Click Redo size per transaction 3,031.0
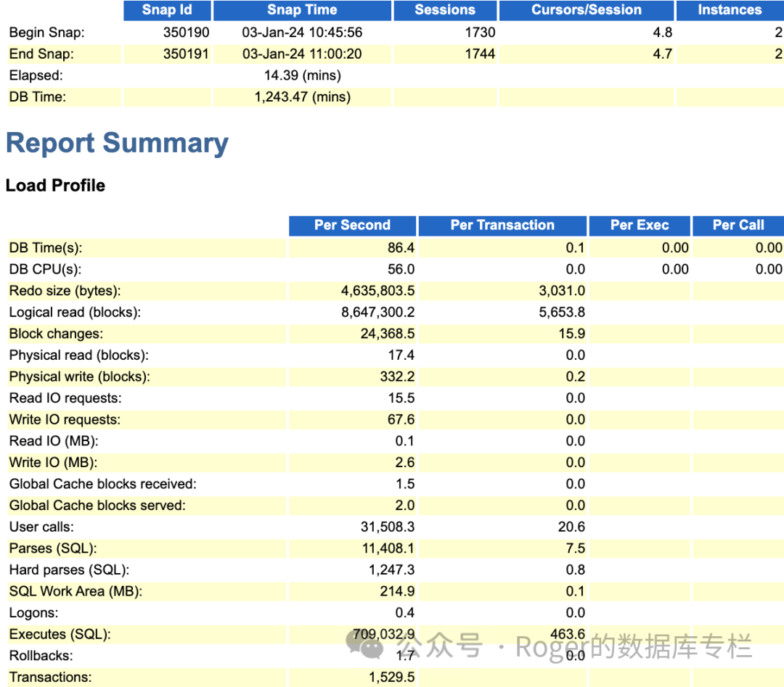Screen dimensions: 784x687 (x=562, y=291)
